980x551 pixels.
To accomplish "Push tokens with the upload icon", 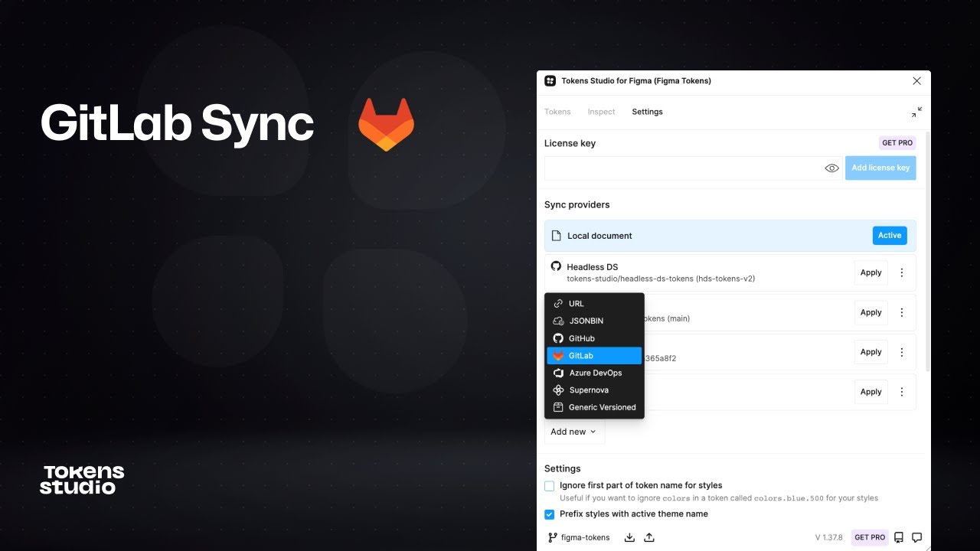I will point(649,537).
